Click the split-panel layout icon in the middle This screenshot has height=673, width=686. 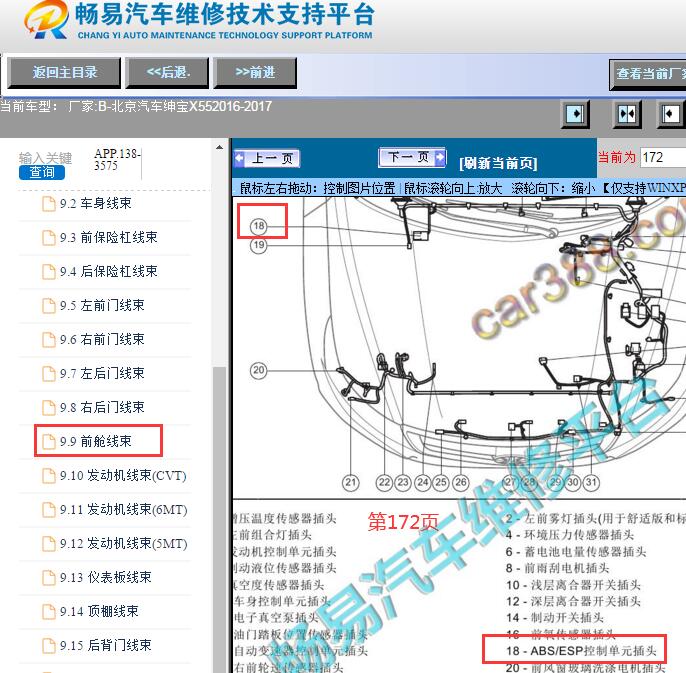[x=627, y=114]
